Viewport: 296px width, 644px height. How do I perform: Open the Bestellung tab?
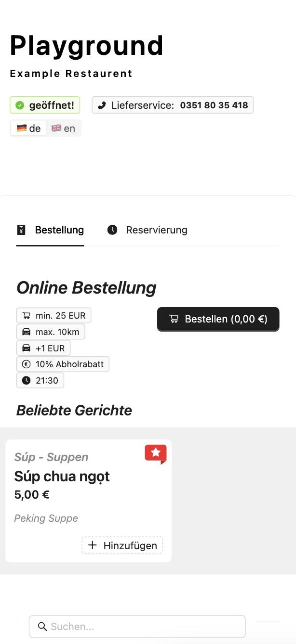tap(50, 230)
